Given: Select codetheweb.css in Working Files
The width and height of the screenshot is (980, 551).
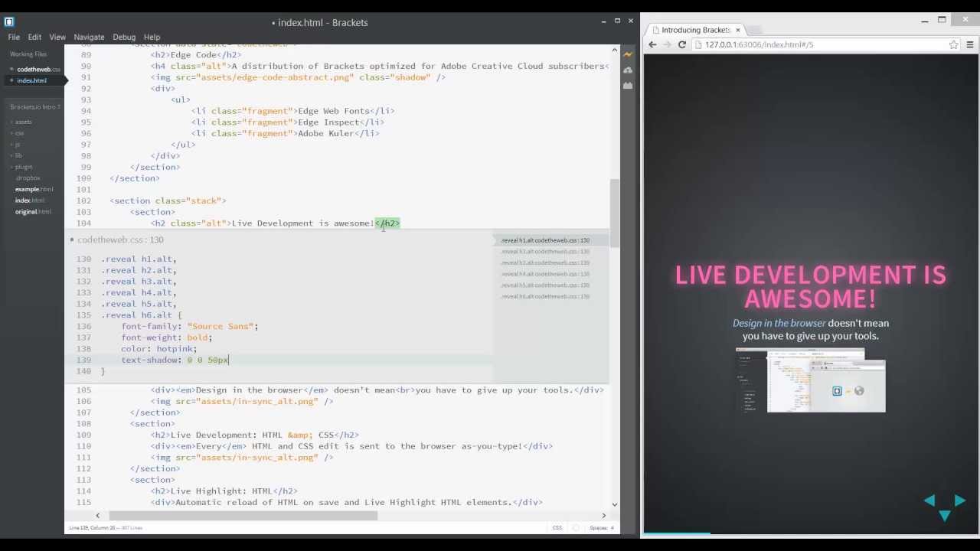Looking at the screenshot, I should tap(38, 69).
